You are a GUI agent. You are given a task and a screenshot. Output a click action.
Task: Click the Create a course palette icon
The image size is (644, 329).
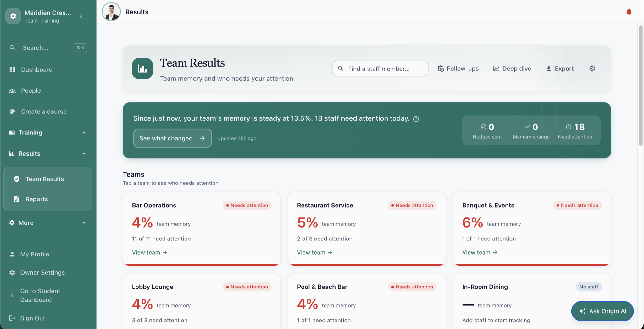pyautogui.click(x=12, y=112)
